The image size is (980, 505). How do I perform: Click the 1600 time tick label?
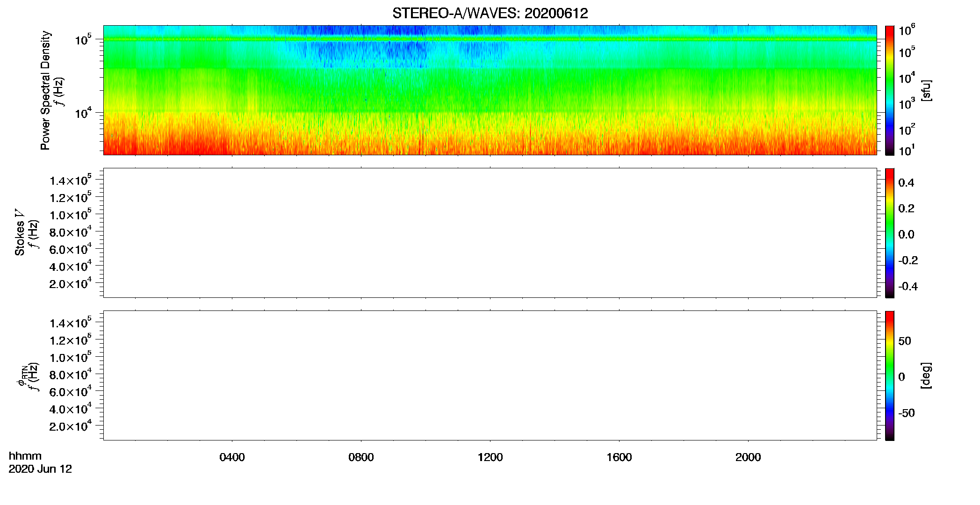(619, 457)
